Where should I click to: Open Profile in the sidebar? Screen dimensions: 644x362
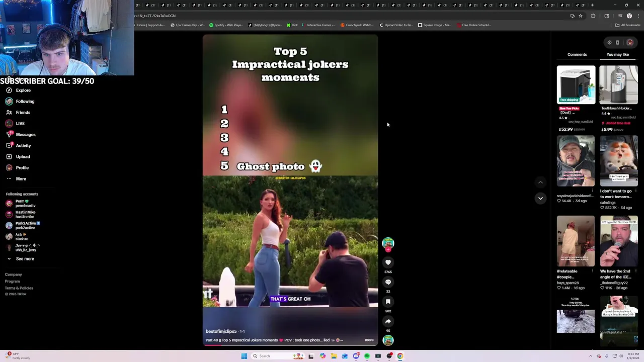tap(17, 168)
